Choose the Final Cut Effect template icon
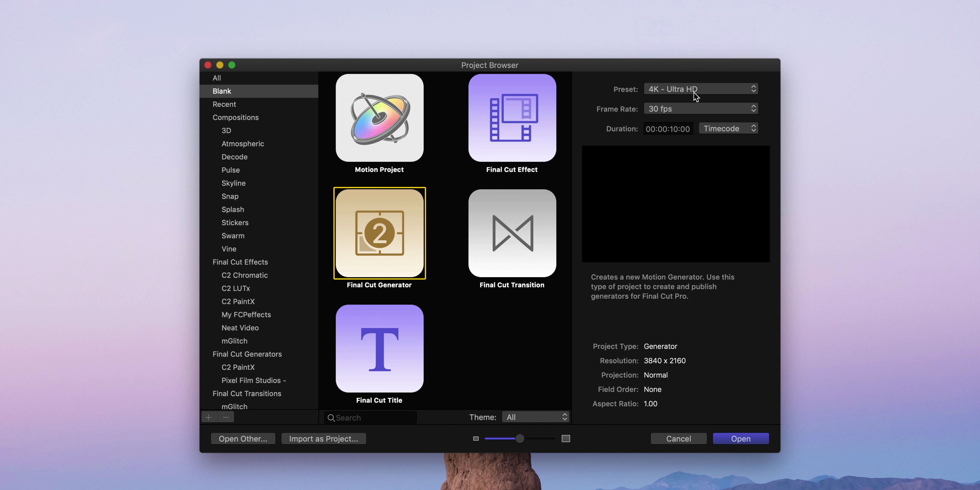Image resolution: width=980 pixels, height=490 pixels. click(512, 118)
